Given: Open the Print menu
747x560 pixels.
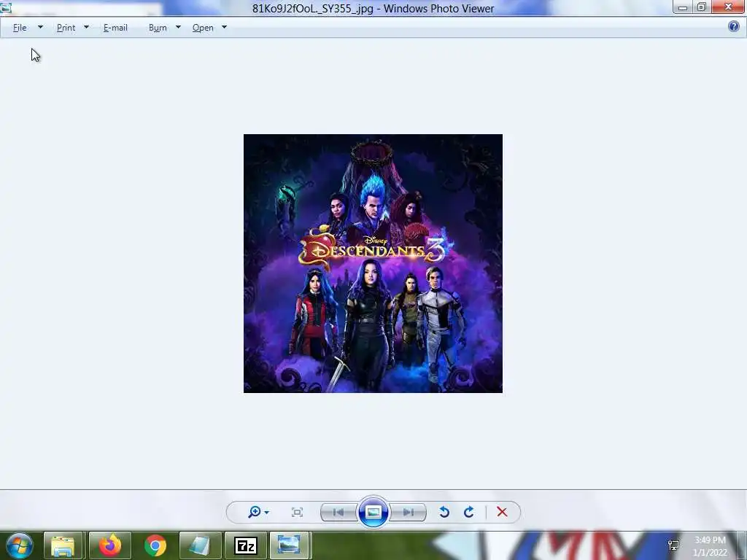Looking at the screenshot, I should point(66,28).
